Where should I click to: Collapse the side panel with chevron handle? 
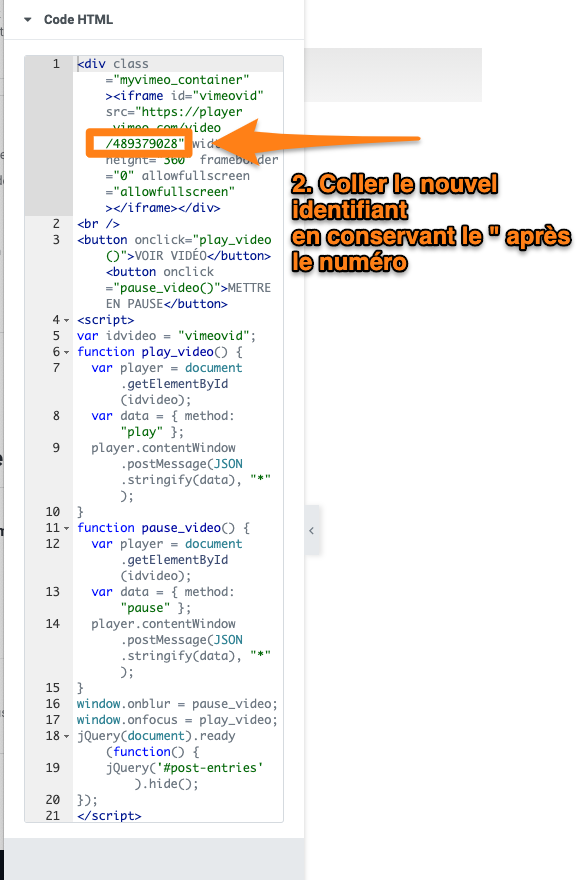point(312,530)
